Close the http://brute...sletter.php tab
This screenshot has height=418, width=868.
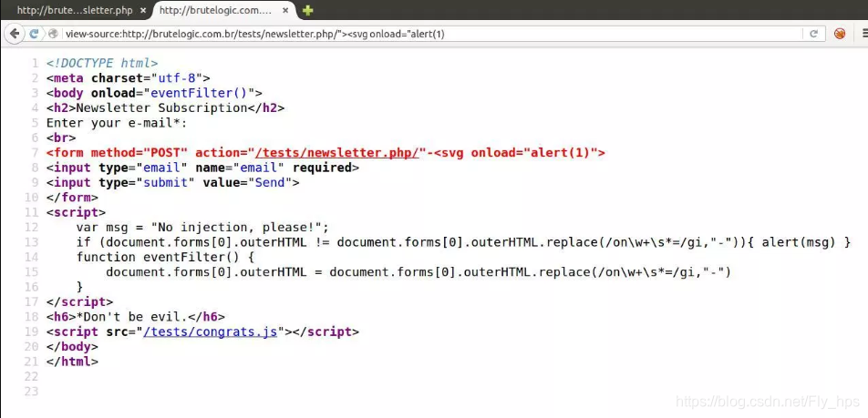pos(143,11)
